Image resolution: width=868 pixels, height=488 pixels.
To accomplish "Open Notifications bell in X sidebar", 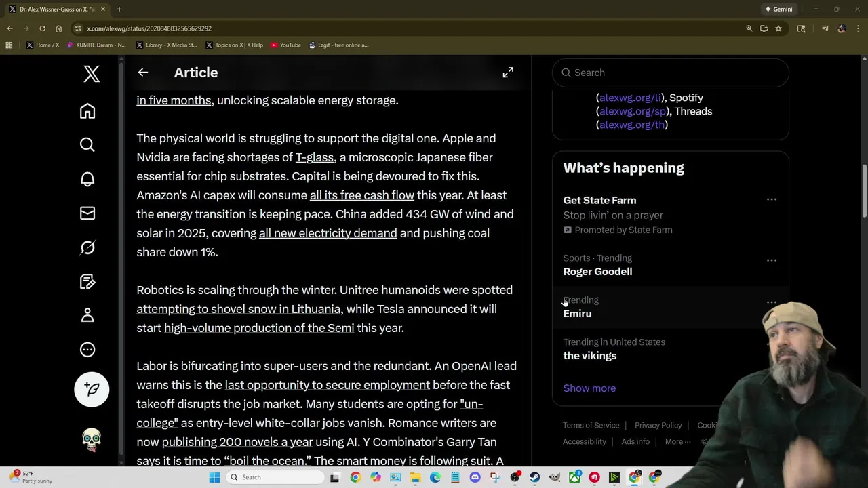I will (x=87, y=179).
